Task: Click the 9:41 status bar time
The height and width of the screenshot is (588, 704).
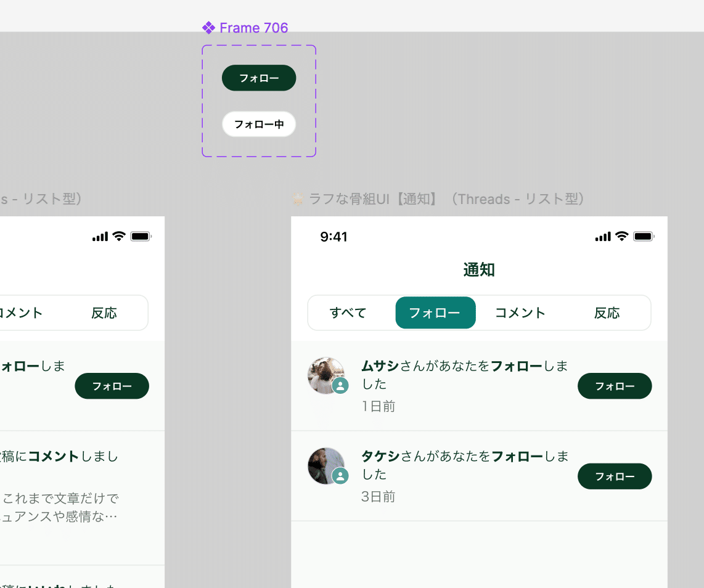Action: point(334,237)
